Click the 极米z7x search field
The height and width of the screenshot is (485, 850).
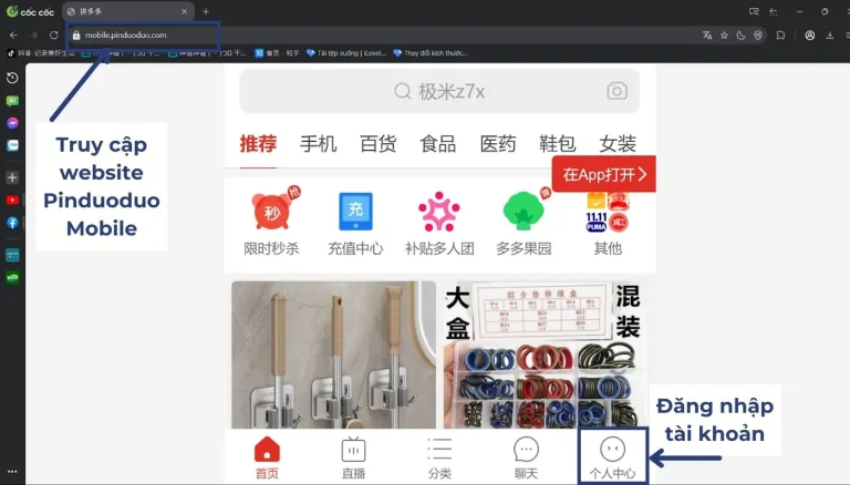pos(440,91)
